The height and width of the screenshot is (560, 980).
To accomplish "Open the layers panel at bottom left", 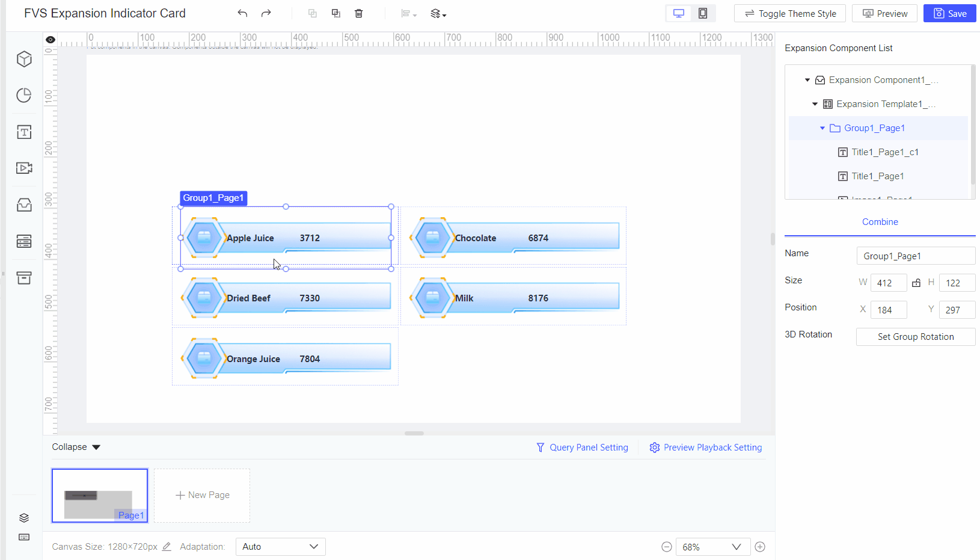I will tap(24, 517).
